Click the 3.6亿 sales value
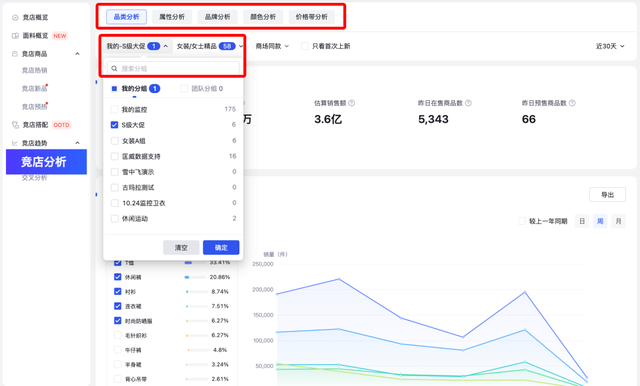 pyautogui.click(x=328, y=119)
